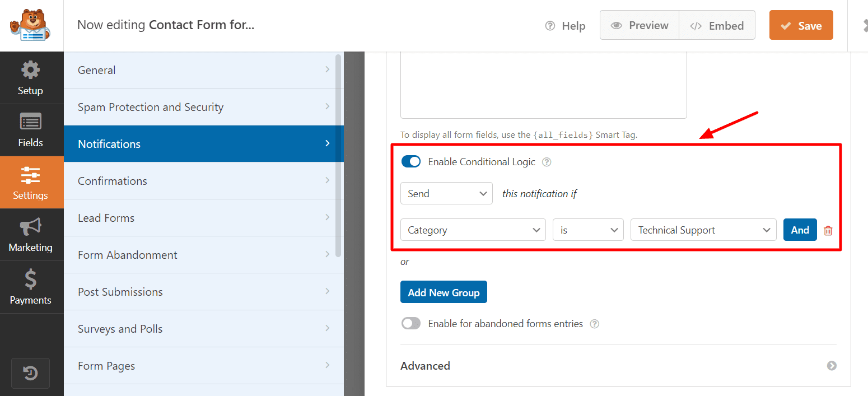The height and width of the screenshot is (396, 868).
Task: Open the Payments panel with dollar icon
Action: tap(31, 287)
